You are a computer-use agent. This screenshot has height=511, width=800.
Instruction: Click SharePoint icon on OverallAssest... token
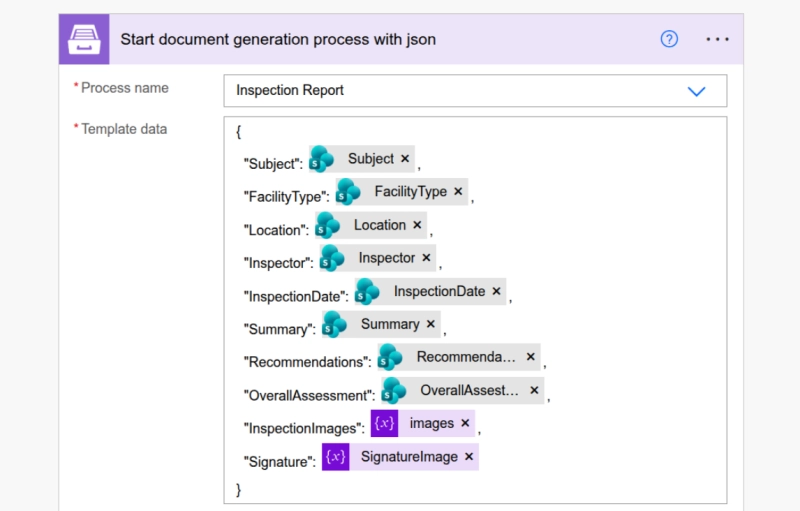tap(394, 391)
